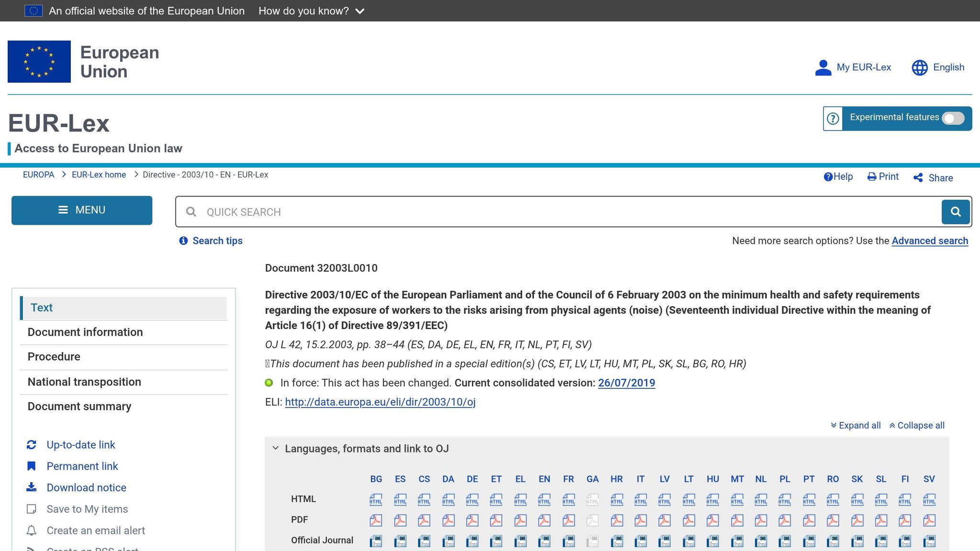980x551 pixels.
Task: Click the Search tips info icon
Action: pyautogui.click(x=183, y=241)
